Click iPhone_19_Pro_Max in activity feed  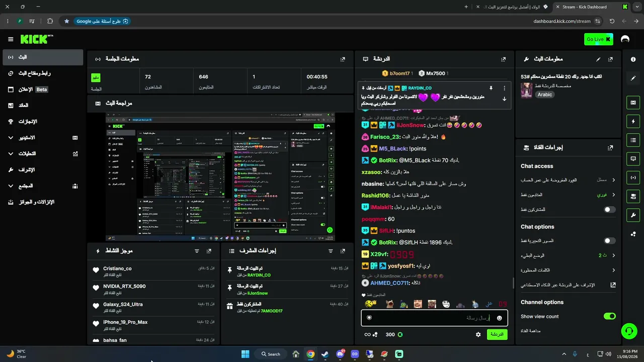(125, 322)
